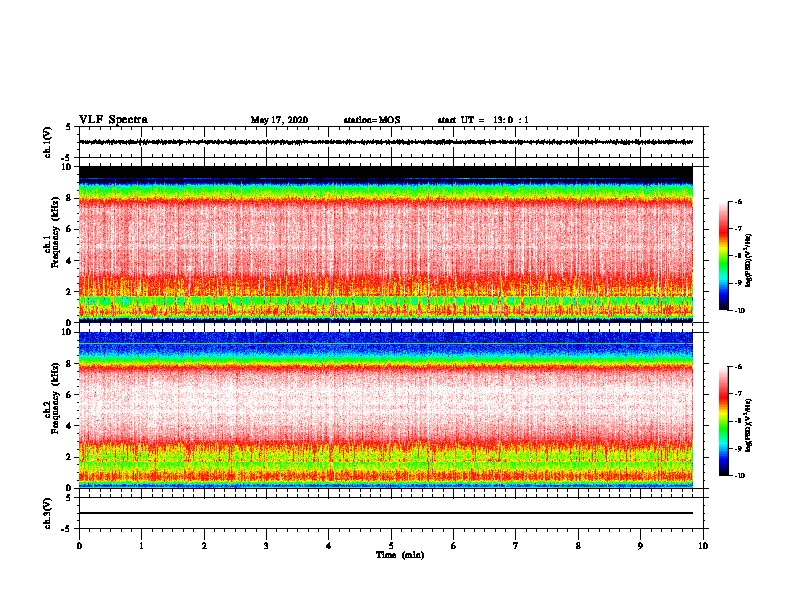
Task: Click the "Time (min)" axis label
Action: pos(400,555)
